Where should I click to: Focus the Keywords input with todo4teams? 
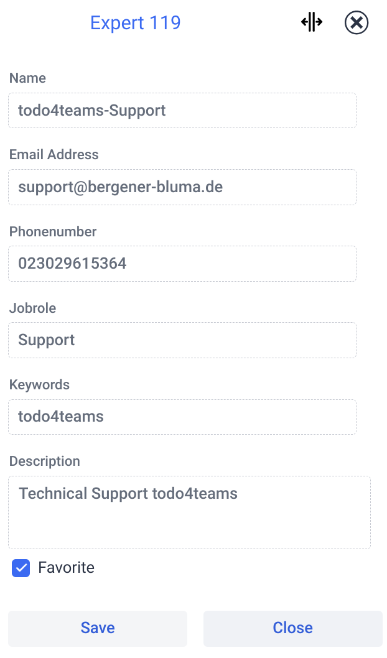[183, 417]
